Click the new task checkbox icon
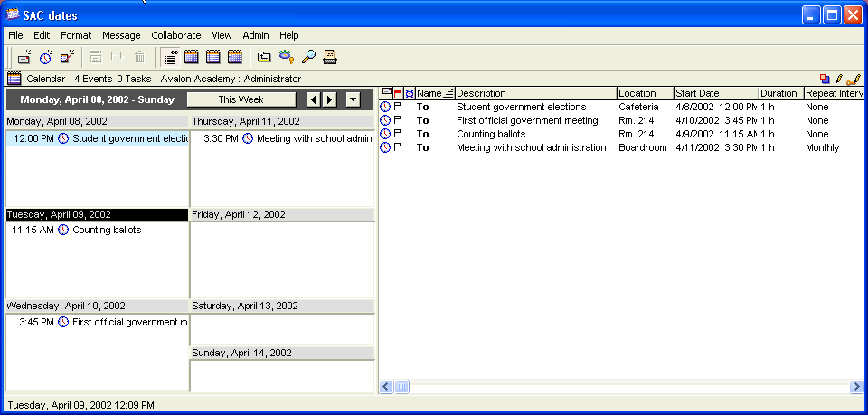868x415 pixels. [67, 57]
